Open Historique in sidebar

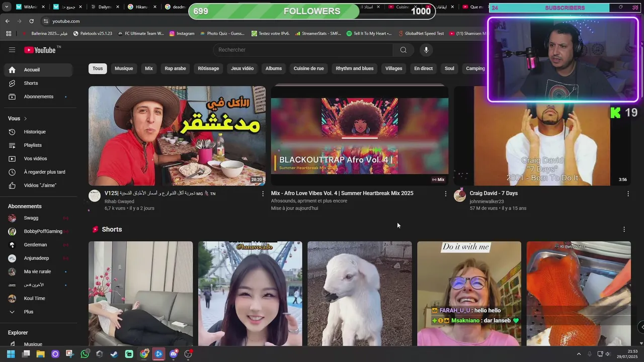pyautogui.click(x=38, y=132)
